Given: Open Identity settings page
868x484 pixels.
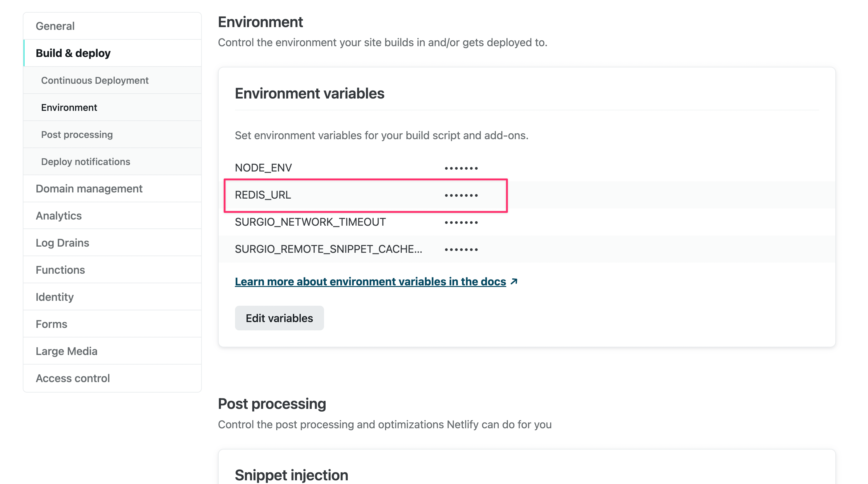Looking at the screenshot, I should [x=55, y=297].
